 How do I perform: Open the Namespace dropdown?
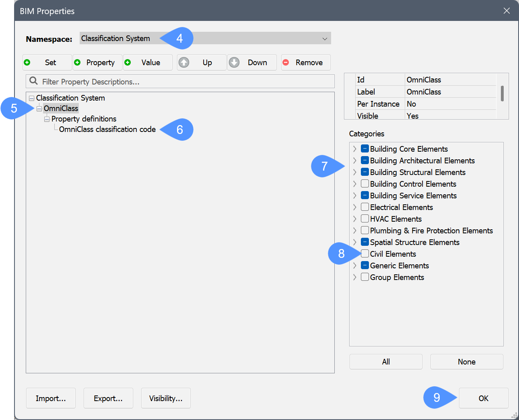[x=324, y=39]
